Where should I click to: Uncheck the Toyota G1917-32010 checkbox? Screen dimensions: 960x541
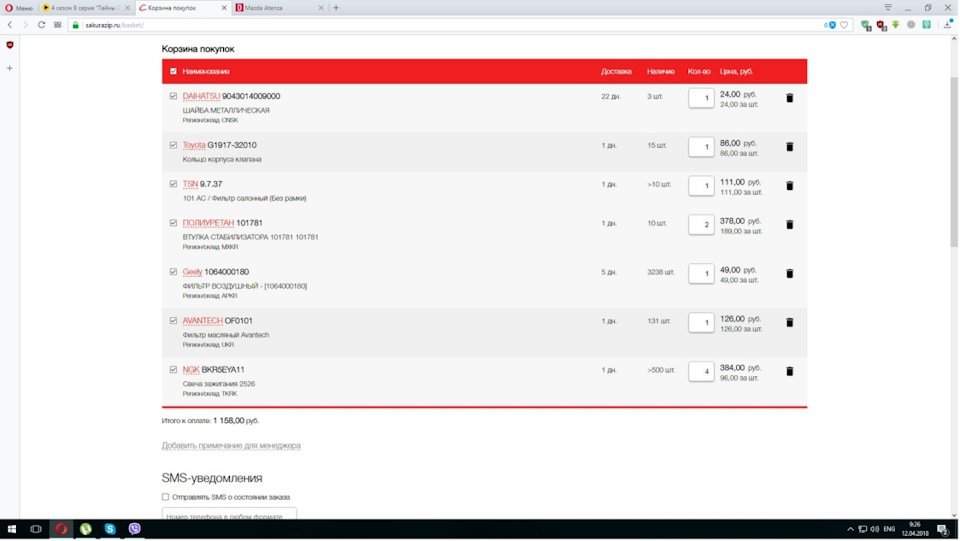tap(173, 145)
